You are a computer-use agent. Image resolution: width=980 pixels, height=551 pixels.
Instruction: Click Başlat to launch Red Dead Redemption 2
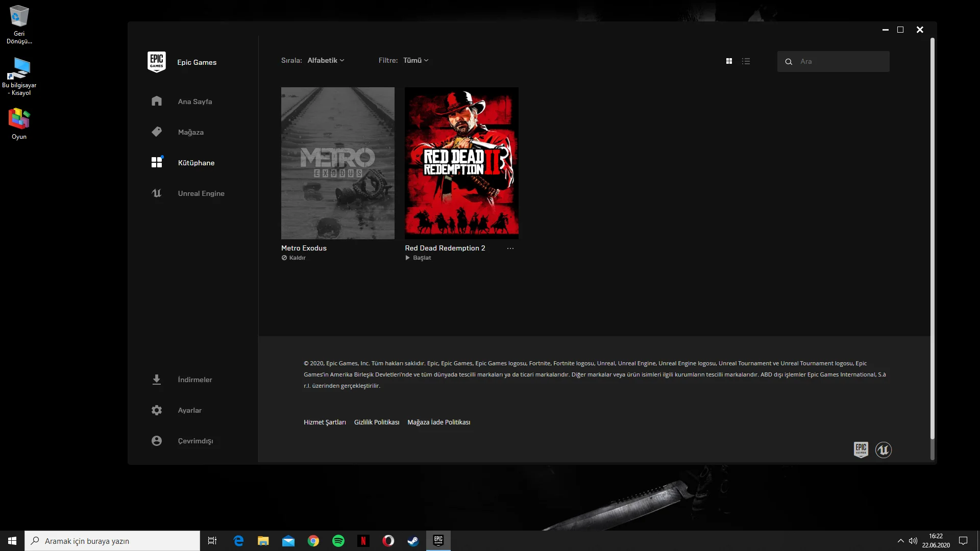tap(422, 258)
